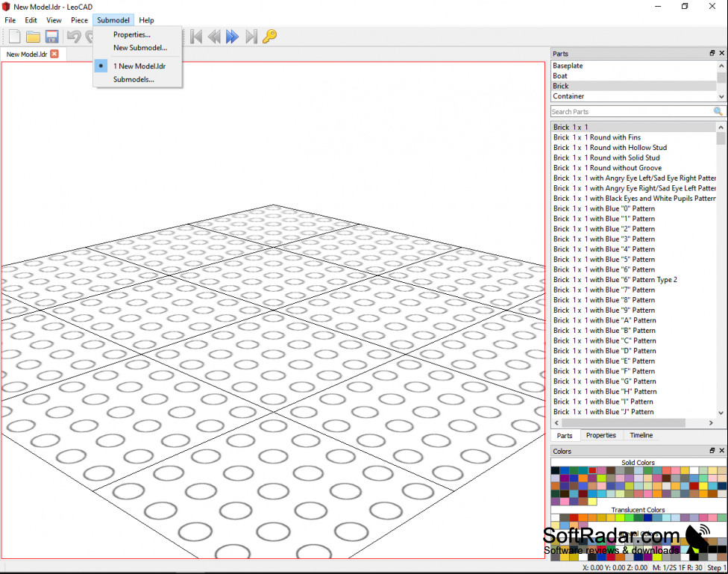Screen dimensions: 728x574
Task: Select the checked 1 New Model.ldr submodel
Action: click(x=137, y=66)
